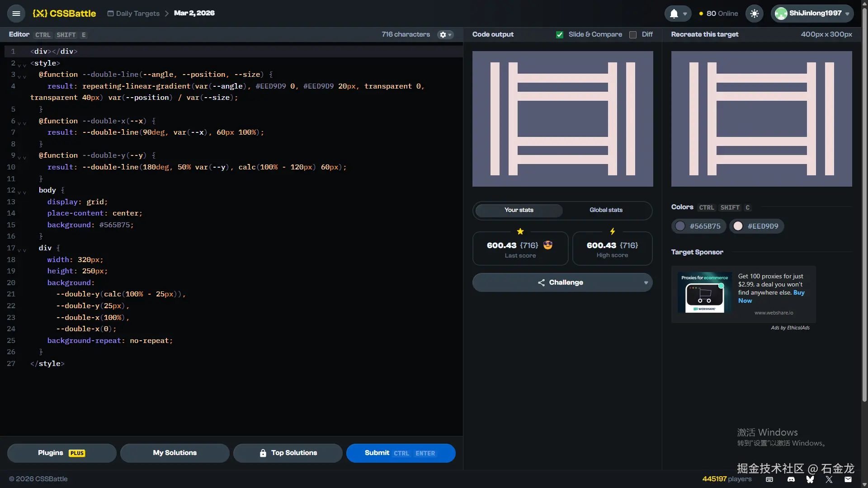Copy the #EED9D9 color swatch

pos(756,226)
